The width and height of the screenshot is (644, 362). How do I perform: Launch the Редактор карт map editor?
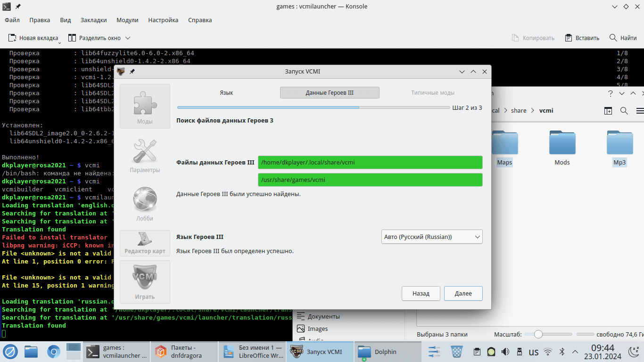pyautogui.click(x=145, y=243)
